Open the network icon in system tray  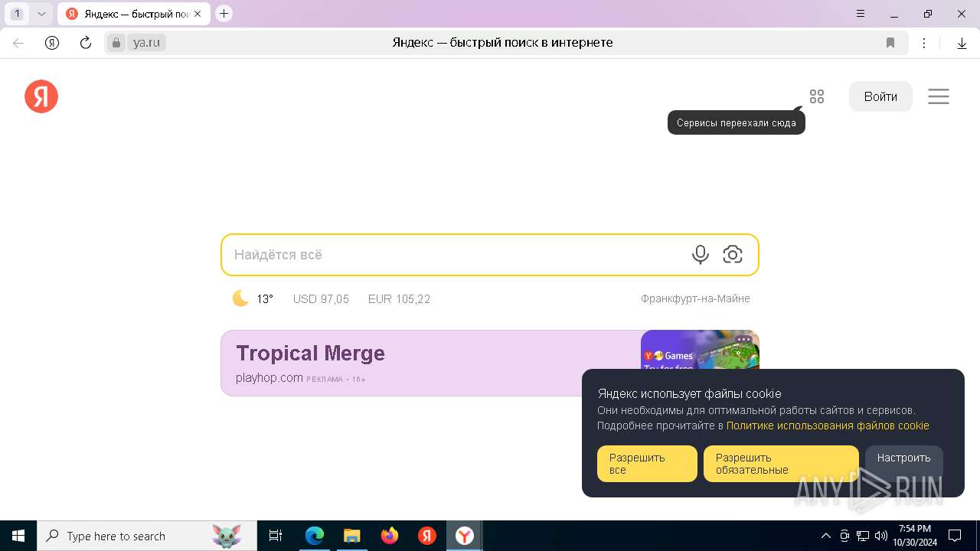point(863,536)
